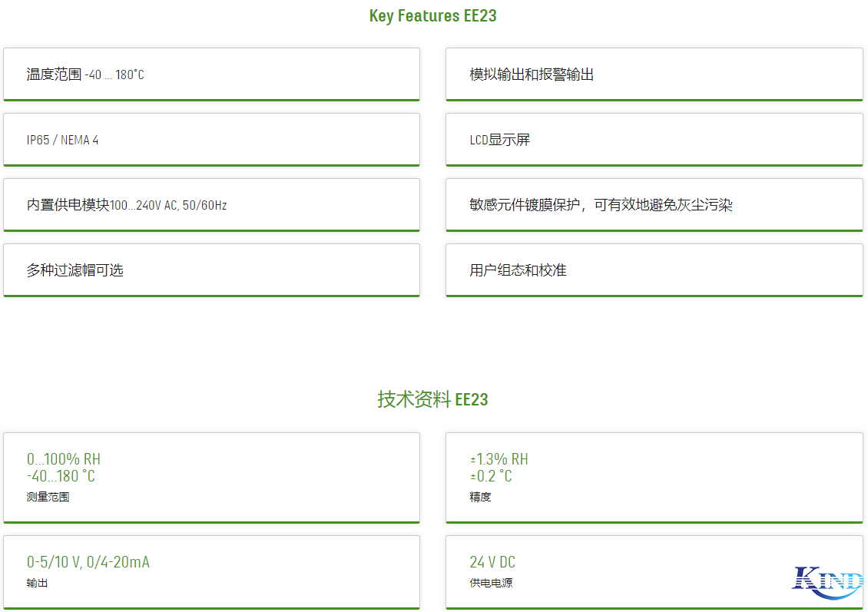Click the 模拟输出和报警输出 feature card
Screen dimensions: 868x612
tap(654, 74)
